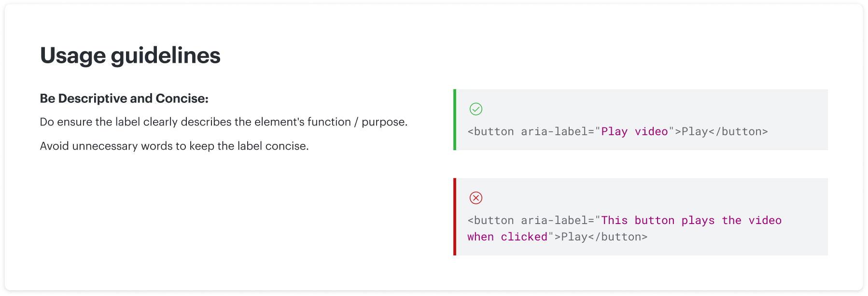Image resolution: width=868 pixels, height=296 pixels.
Task: Click the green vertical bar of correct example
Action: (x=455, y=120)
